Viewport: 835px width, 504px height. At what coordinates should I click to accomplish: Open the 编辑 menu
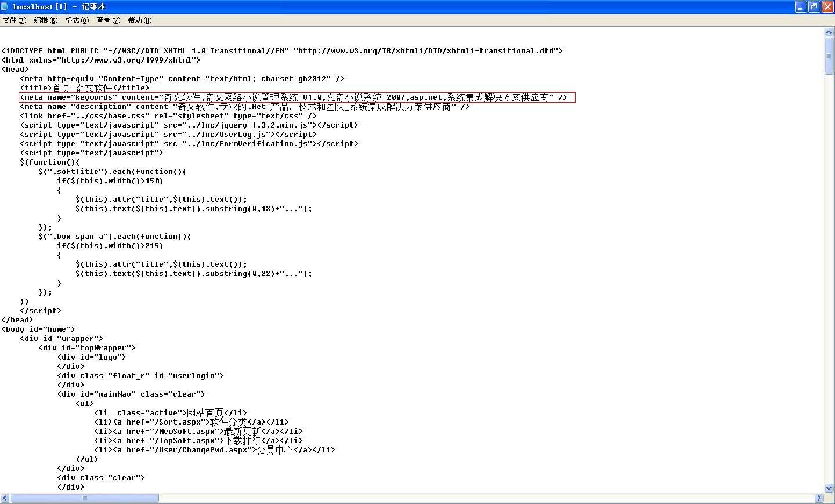[46, 20]
